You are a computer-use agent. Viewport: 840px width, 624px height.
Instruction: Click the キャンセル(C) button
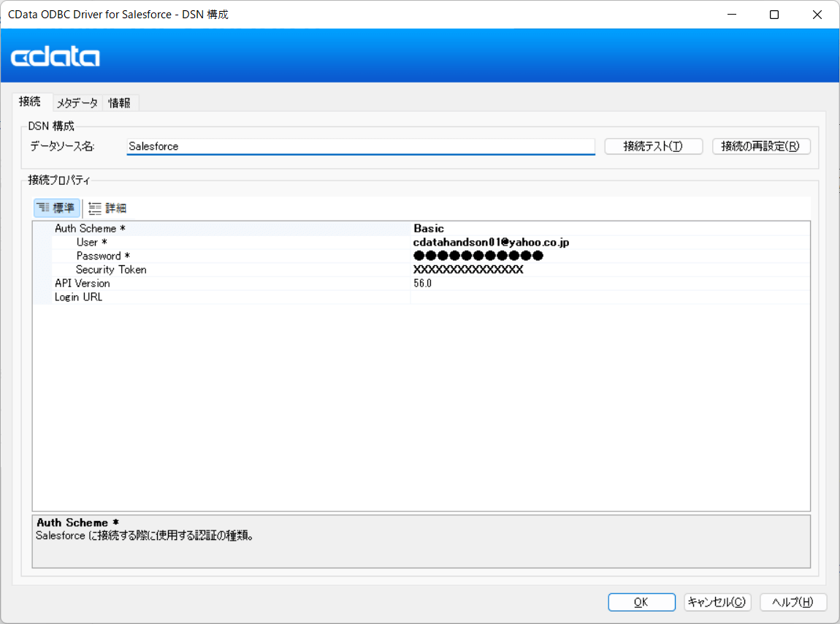click(x=717, y=602)
